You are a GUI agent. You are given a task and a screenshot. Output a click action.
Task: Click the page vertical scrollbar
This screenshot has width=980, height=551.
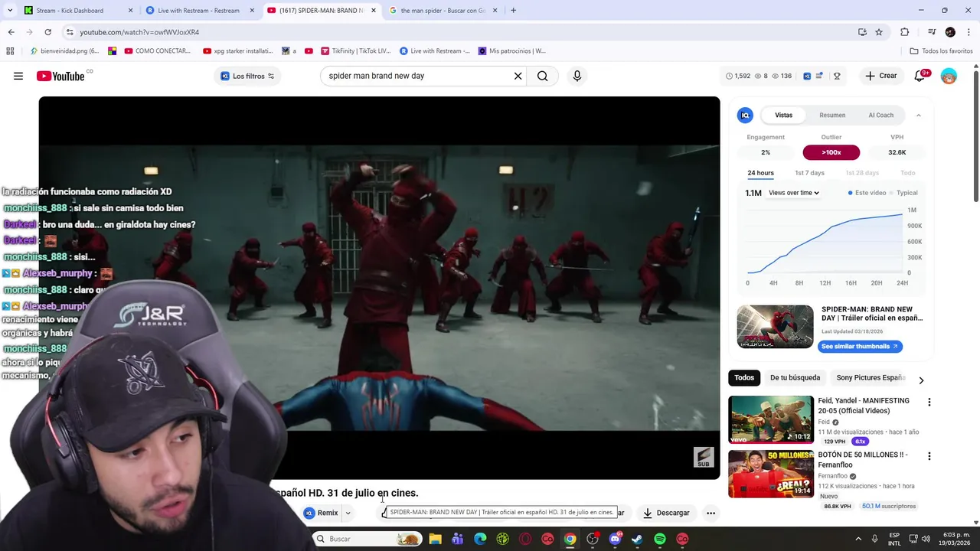[x=975, y=138]
